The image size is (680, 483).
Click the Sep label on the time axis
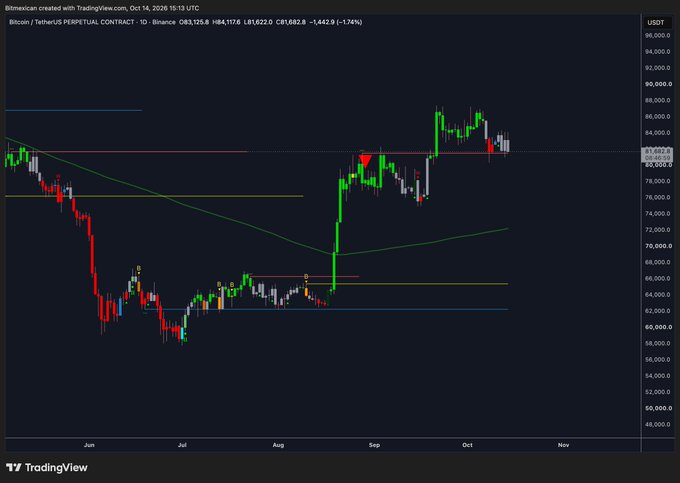point(374,445)
